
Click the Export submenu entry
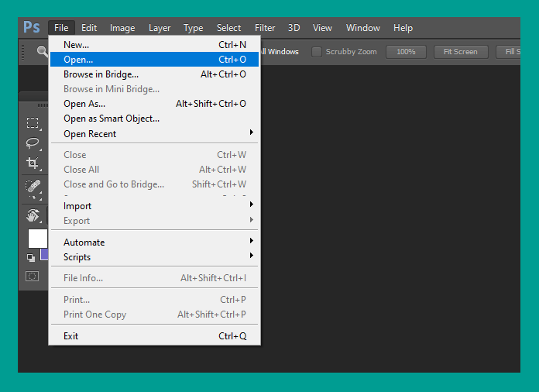tap(155, 221)
